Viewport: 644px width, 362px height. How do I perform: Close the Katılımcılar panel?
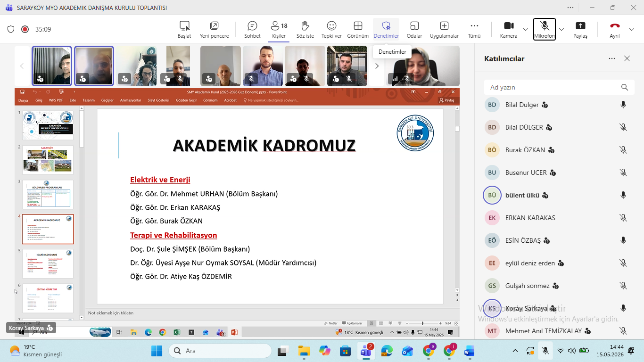627,58
